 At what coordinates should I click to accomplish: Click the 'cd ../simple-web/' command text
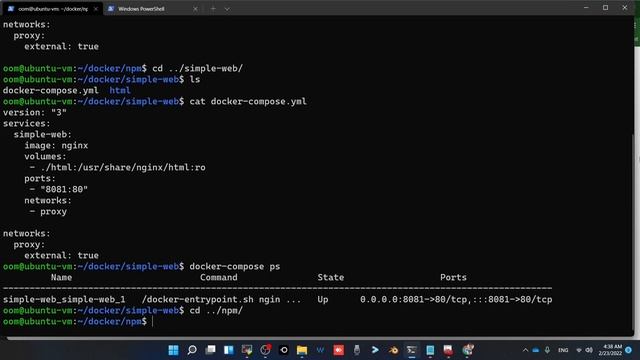(198, 68)
